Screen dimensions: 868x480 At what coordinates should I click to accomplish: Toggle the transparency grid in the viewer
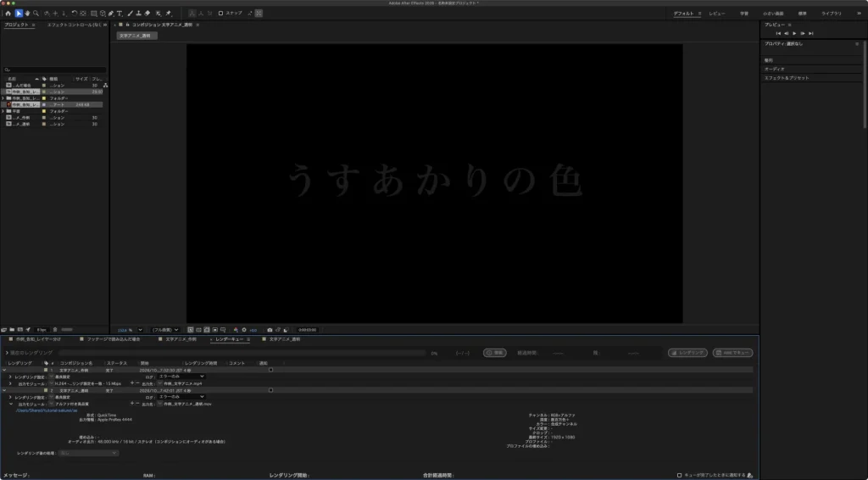point(198,330)
